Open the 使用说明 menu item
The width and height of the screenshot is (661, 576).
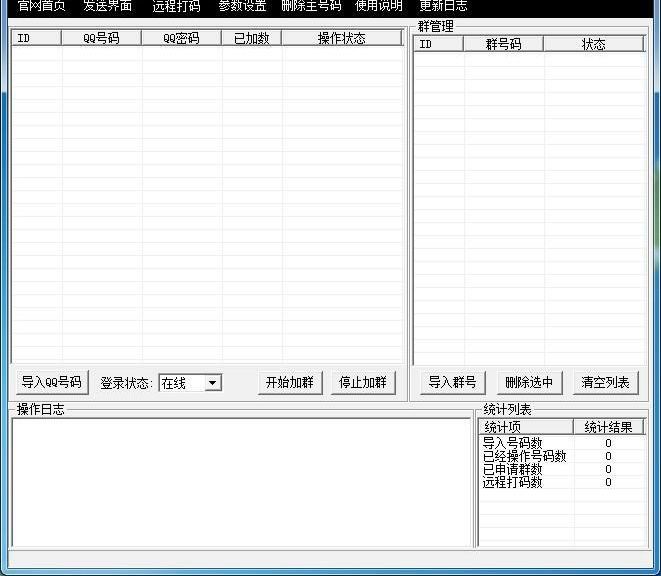tap(379, 6)
